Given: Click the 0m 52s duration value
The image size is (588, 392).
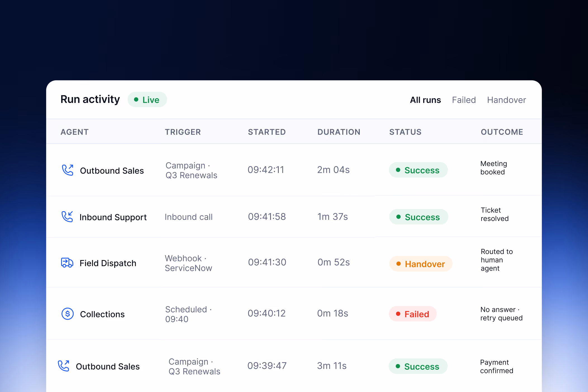Looking at the screenshot, I should (x=334, y=262).
